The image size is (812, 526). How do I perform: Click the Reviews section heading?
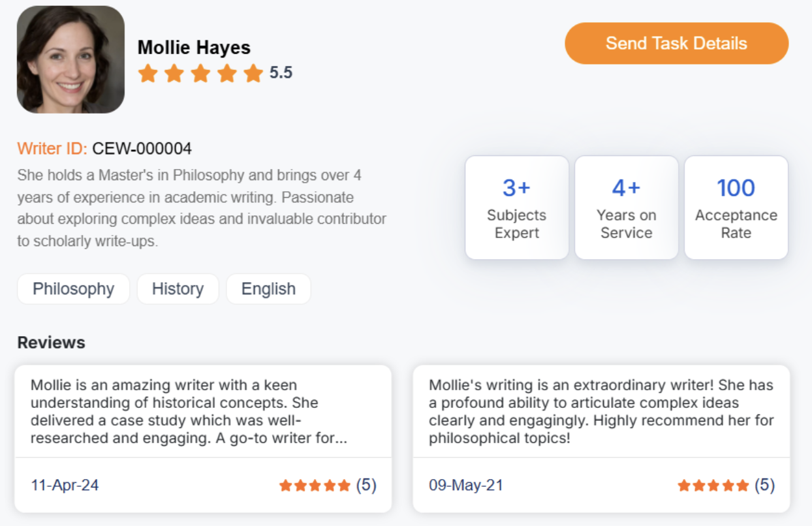(51, 343)
